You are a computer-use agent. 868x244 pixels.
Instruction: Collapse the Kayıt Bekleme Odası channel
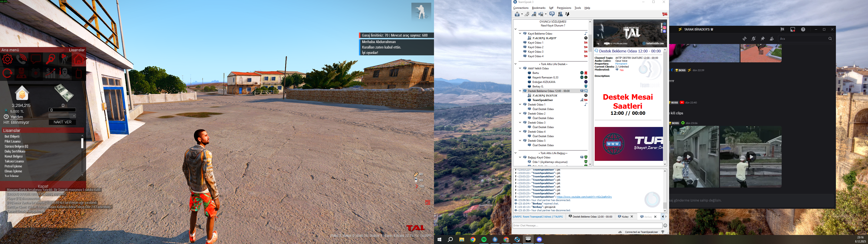(x=520, y=34)
